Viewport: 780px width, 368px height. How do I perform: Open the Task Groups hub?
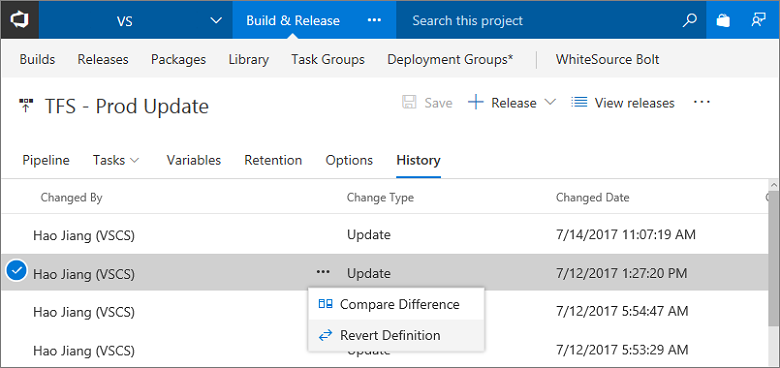tap(328, 60)
